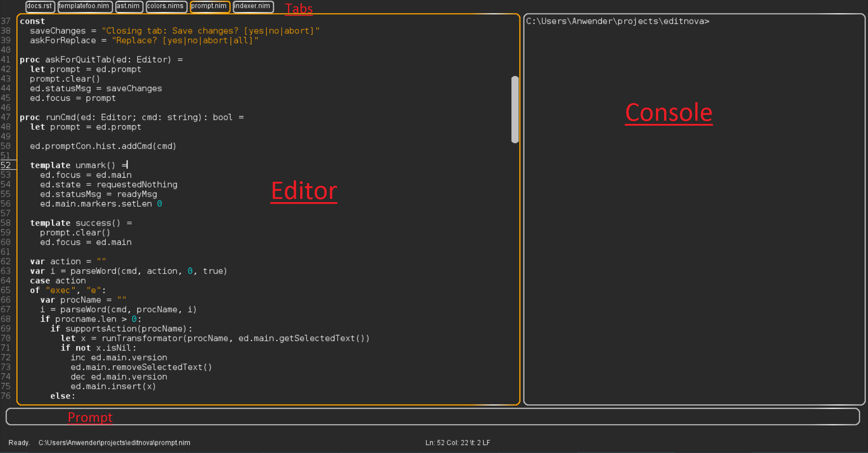Click 'proc runCmd' definition line
This screenshot has width=868, height=453.
132,117
